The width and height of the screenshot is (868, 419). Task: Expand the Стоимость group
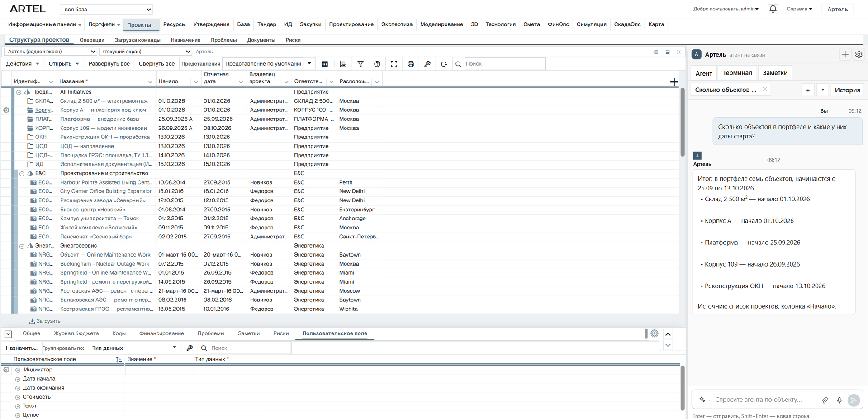[x=18, y=397]
